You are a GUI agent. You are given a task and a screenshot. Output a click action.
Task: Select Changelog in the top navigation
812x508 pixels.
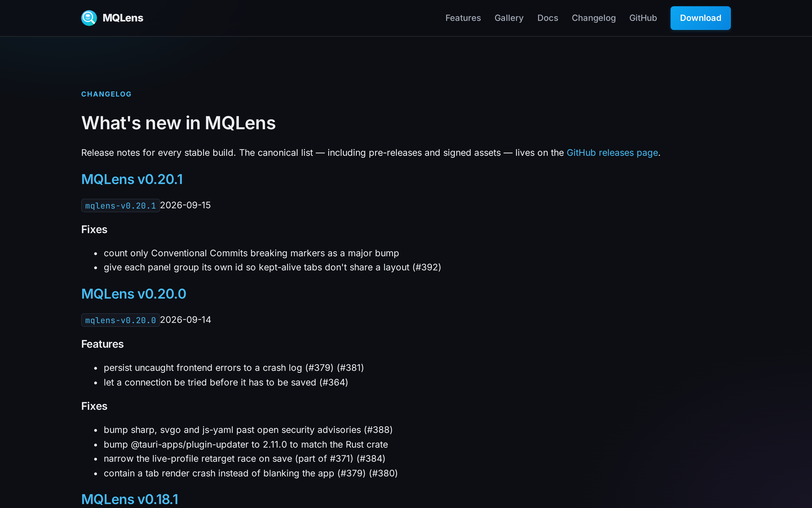tap(593, 18)
